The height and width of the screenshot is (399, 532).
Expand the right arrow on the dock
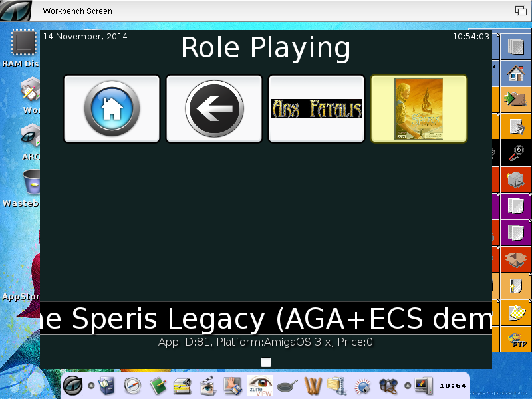click(x=408, y=386)
